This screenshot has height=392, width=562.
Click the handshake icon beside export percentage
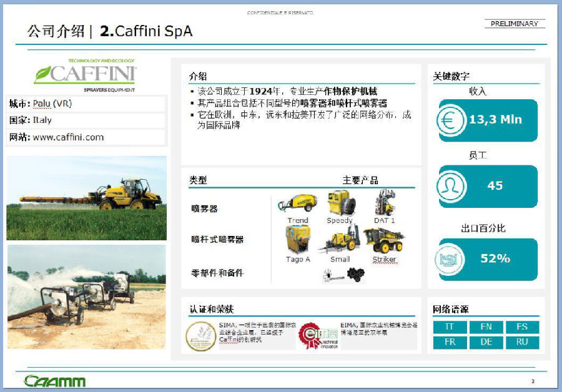click(450, 260)
